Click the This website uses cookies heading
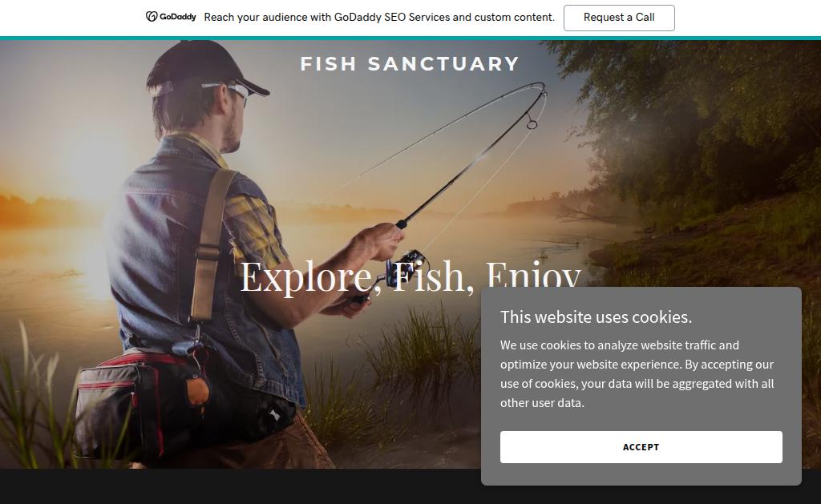Screen dimensions: 821x504 [x=596, y=317]
